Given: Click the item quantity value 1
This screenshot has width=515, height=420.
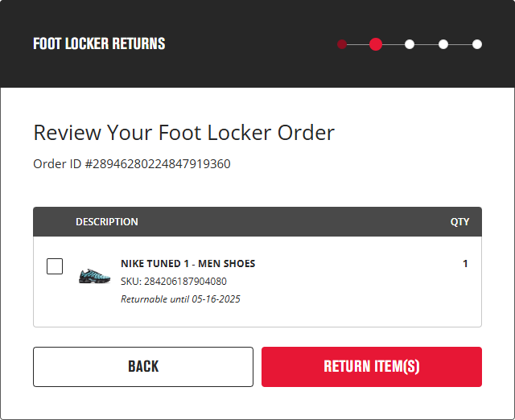Looking at the screenshot, I should click(x=465, y=264).
